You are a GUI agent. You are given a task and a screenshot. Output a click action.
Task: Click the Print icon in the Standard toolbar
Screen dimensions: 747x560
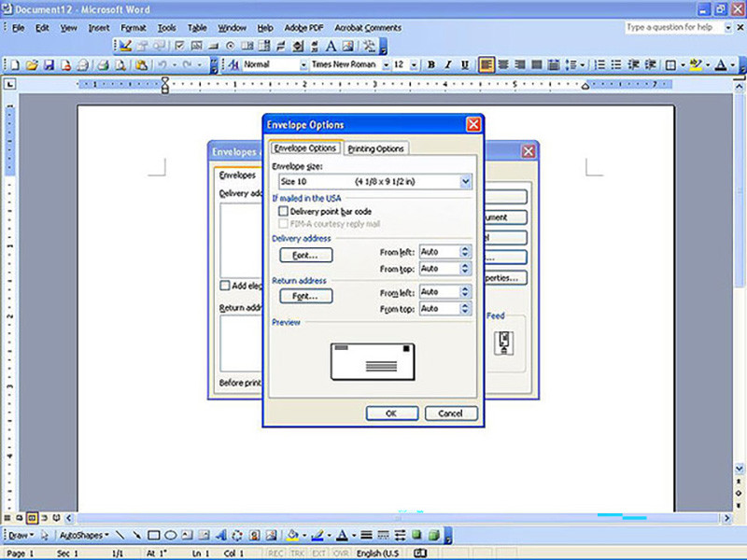coord(104,64)
